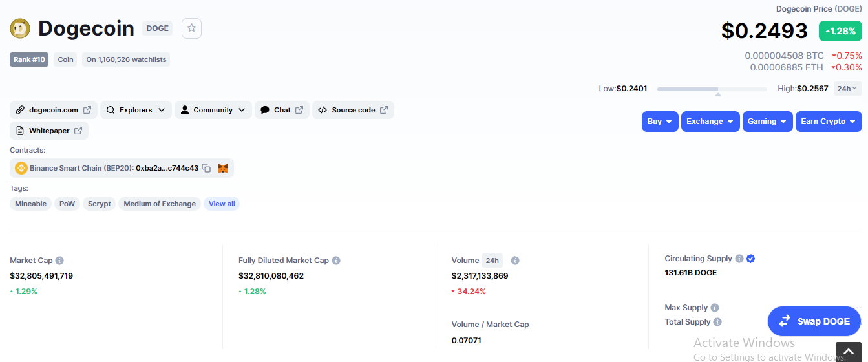
Task: Open the Chat link
Action: [282, 110]
